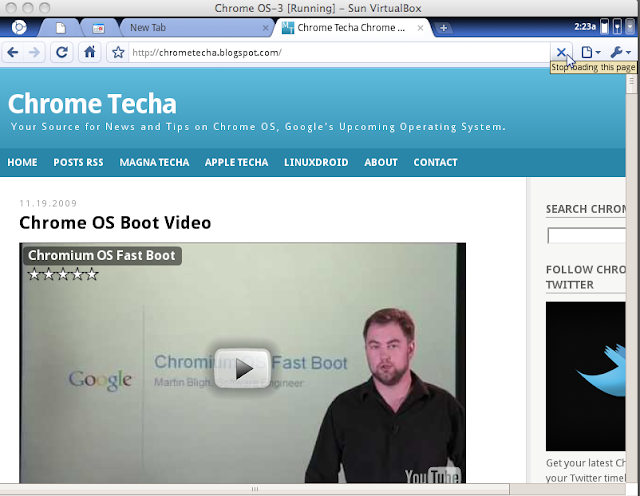Bookmark this page with the star
640x496 pixels.
coord(118,52)
